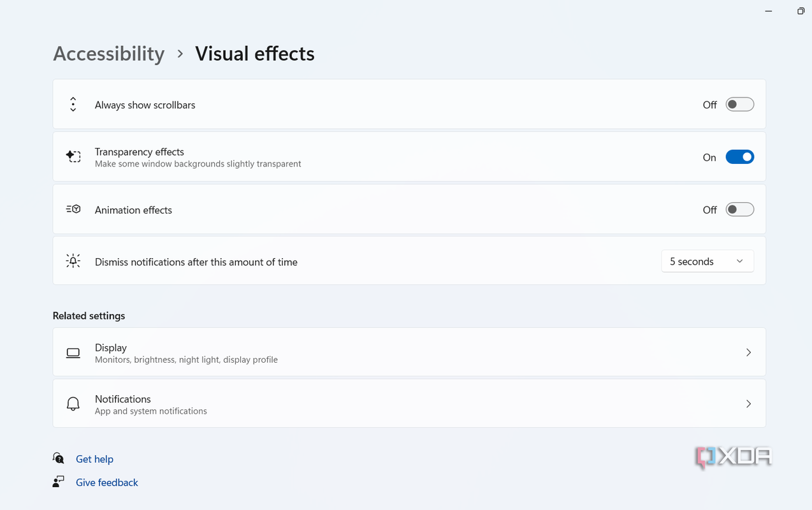Enable the Always show scrollbars toggle
The height and width of the screenshot is (510, 812).
pos(740,105)
